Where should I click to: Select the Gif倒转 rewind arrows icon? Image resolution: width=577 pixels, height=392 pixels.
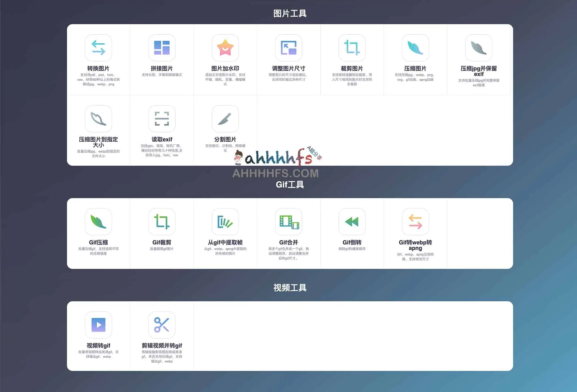pos(352,222)
